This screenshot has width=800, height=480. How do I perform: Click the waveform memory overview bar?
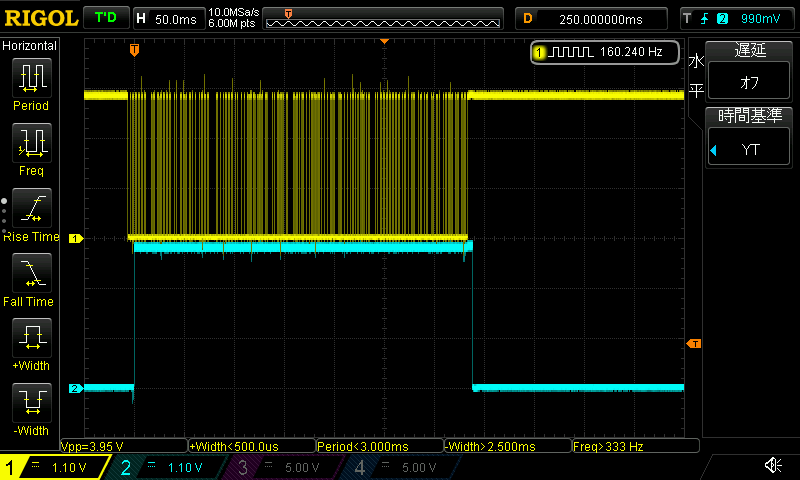click(383, 19)
